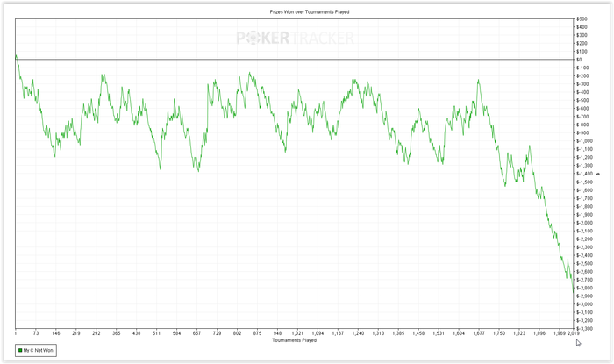This screenshot has height=364, width=614.
Task: Click the x-axis value 584
Action: coord(176,333)
